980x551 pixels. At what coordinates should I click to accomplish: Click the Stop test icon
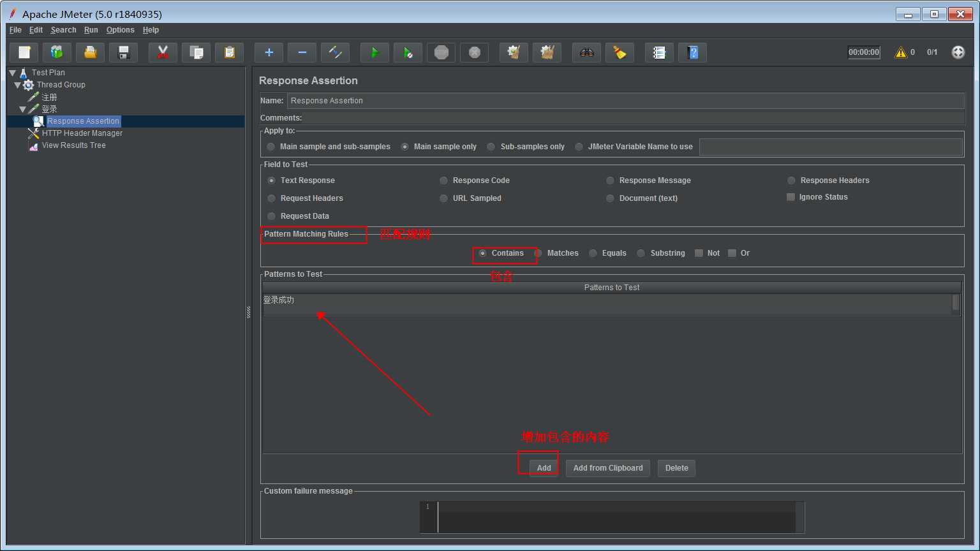click(x=441, y=52)
